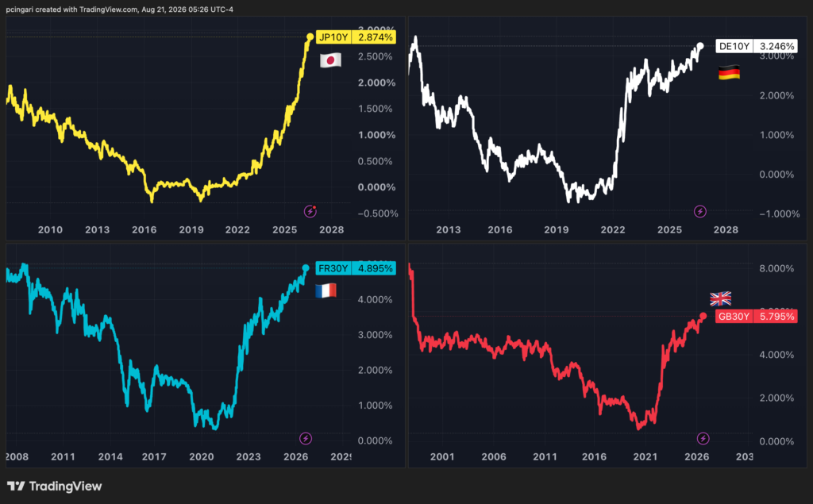The height and width of the screenshot is (504, 813).
Task: Click 0.500% on the JP10Y price axis
Action: pyautogui.click(x=376, y=161)
